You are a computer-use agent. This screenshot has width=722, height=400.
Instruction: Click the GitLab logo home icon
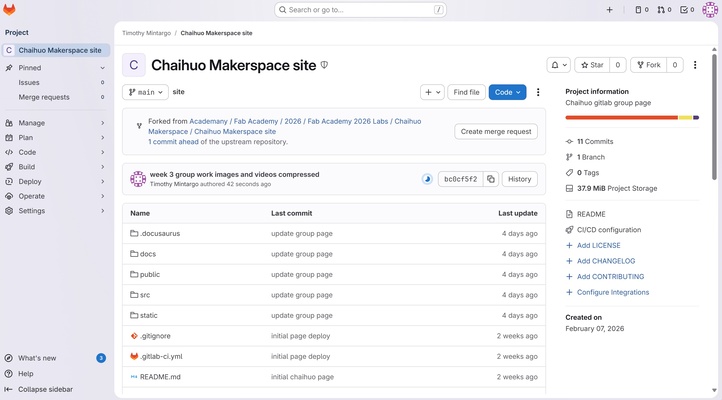9,10
